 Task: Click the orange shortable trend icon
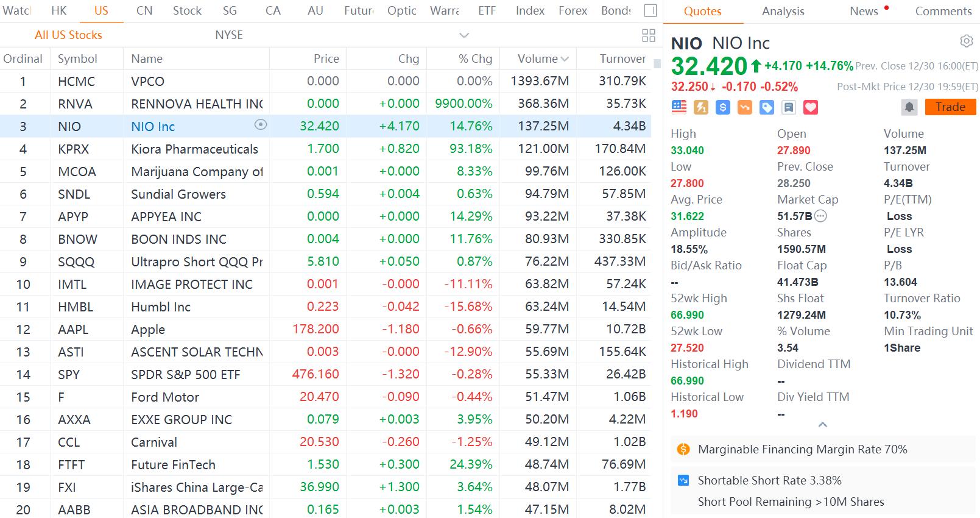[744, 107]
